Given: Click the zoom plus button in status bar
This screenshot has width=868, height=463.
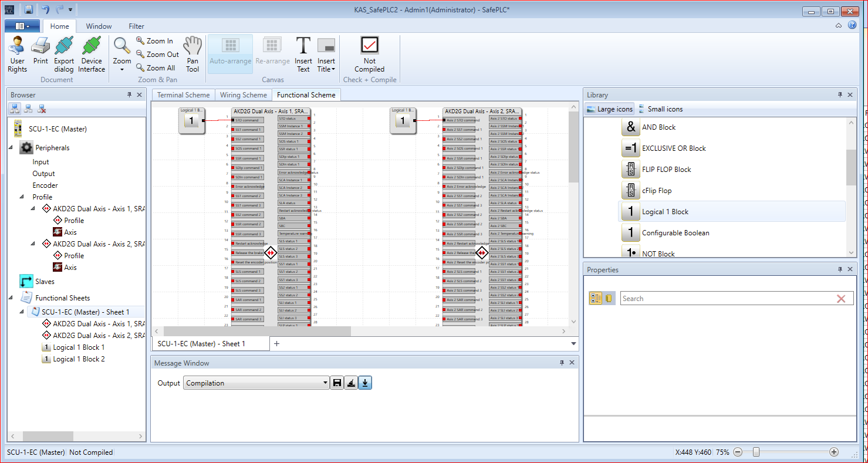Looking at the screenshot, I should (834, 452).
